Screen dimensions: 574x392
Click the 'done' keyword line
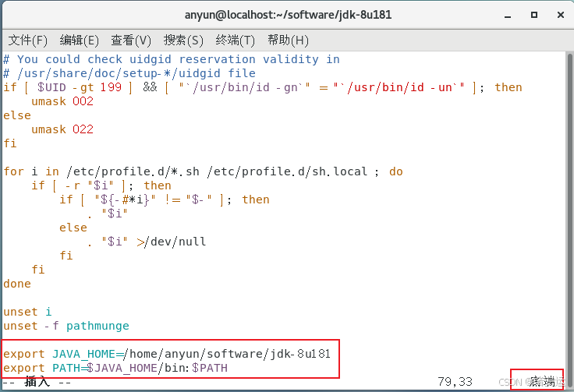17,284
